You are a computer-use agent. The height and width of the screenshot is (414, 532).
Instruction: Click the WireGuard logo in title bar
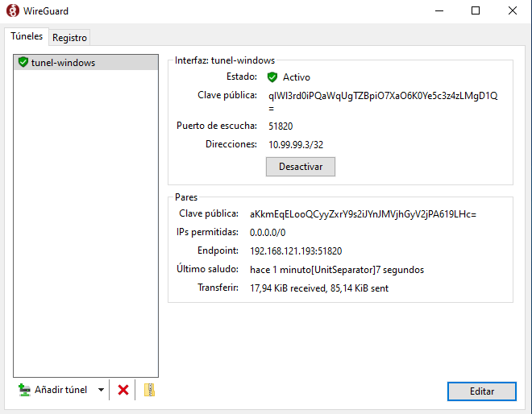(12, 11)
